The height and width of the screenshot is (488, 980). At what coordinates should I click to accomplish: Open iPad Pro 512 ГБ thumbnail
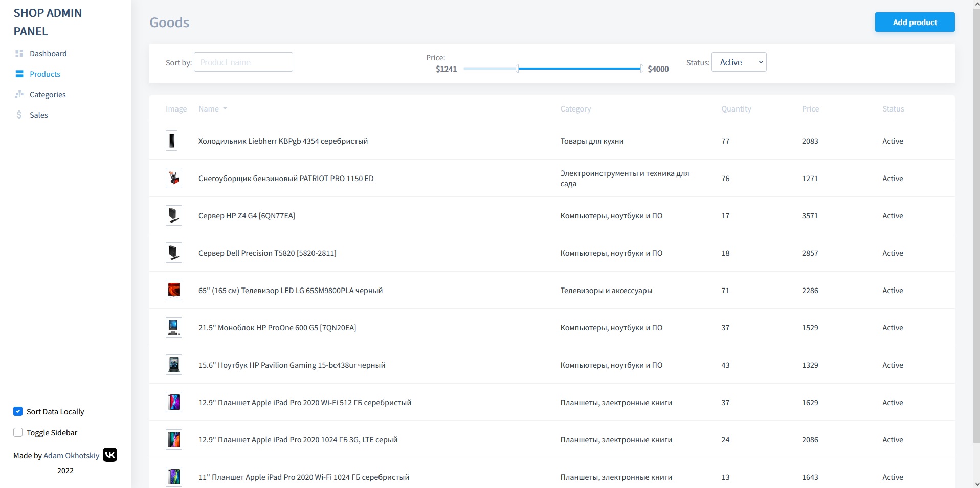click(x=174, y=402)
